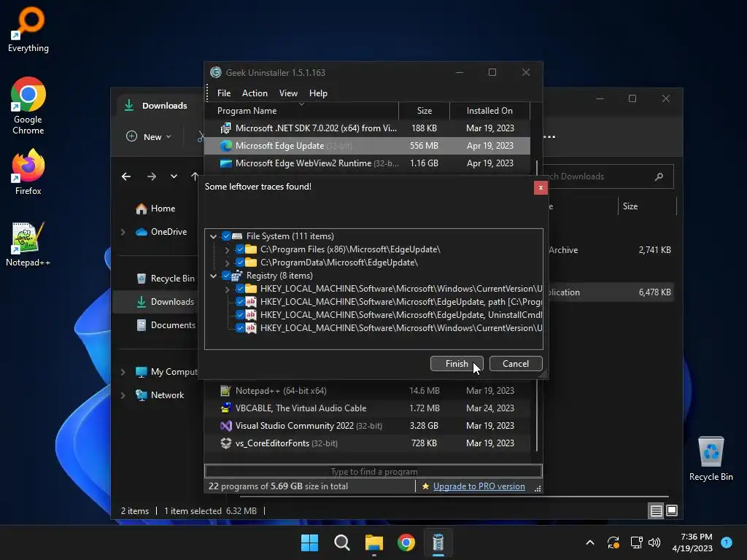Click Visual Studio Community 2022 icon
This screenshot has height=560, width=747.
pos(226,426)
